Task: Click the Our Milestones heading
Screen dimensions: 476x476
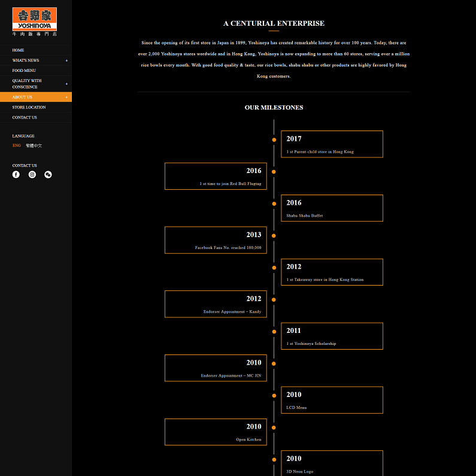Action: 274,107
